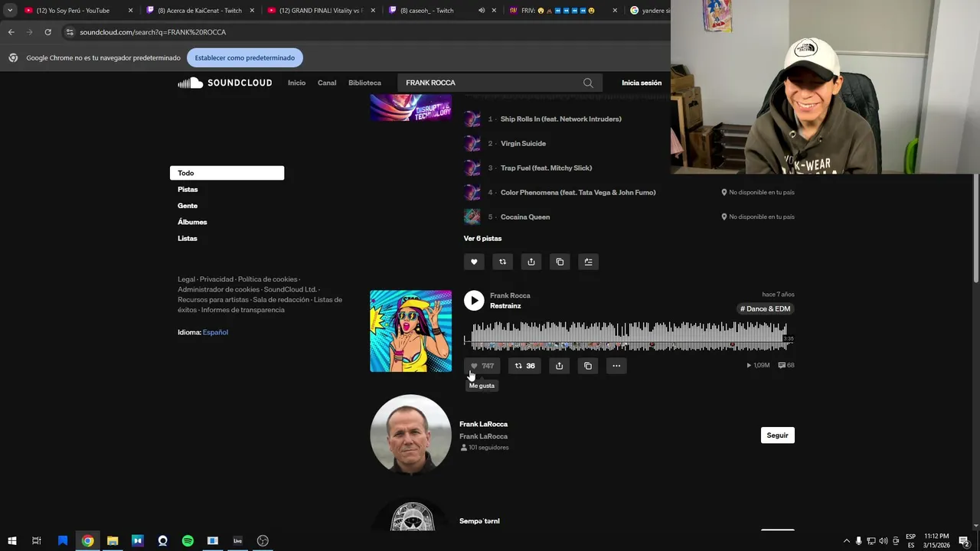Reload the page in Chrome

tap(47, 32)
